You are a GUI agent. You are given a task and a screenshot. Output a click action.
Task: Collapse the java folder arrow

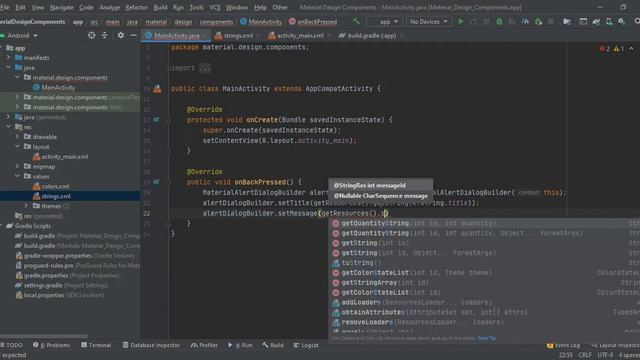tap(8, 67)
